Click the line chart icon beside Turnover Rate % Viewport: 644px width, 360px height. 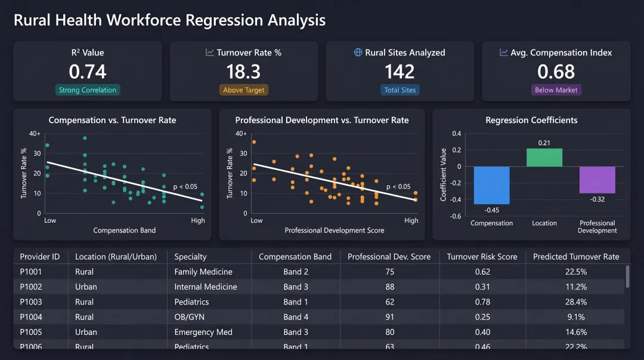coord(210,53)
